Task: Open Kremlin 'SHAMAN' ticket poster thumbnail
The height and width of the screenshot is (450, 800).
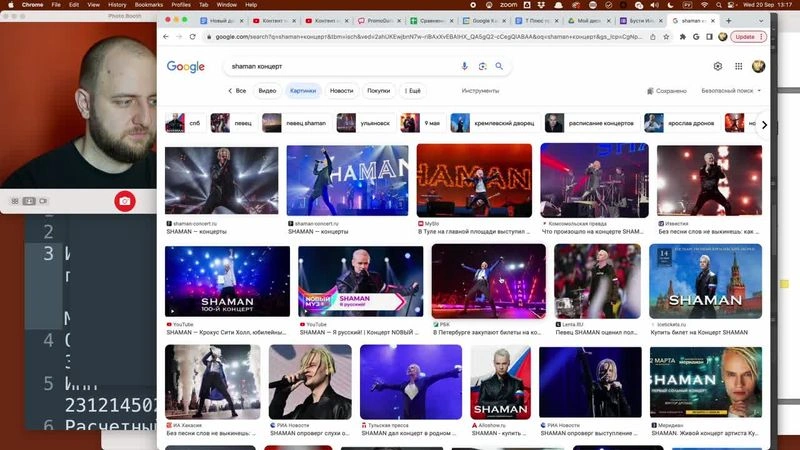Action: [706, 281]
